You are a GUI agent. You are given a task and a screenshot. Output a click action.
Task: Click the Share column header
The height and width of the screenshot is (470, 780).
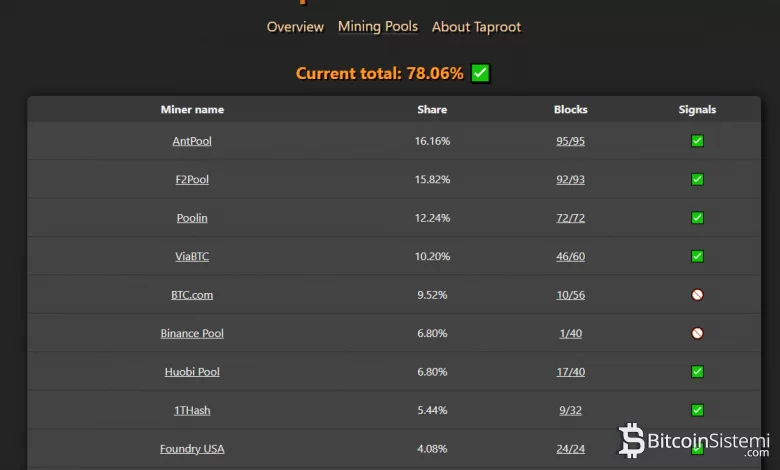pyautogui.click(x=432, y=110)
